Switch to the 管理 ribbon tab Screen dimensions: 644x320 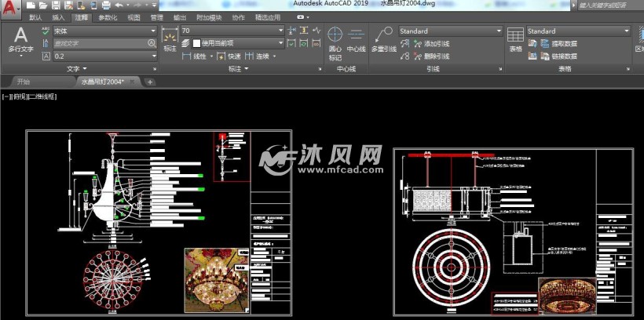pos(156,17)
